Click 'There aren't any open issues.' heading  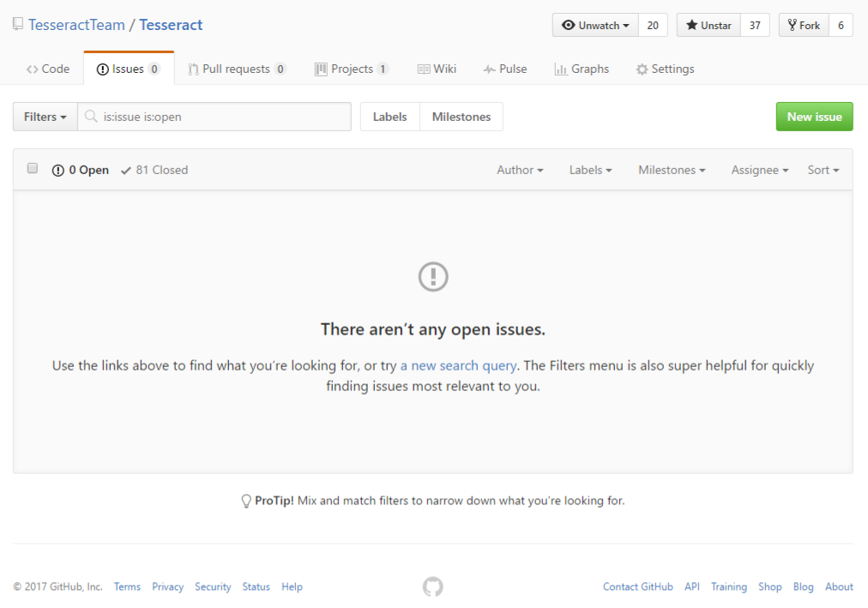coord(433,329)
